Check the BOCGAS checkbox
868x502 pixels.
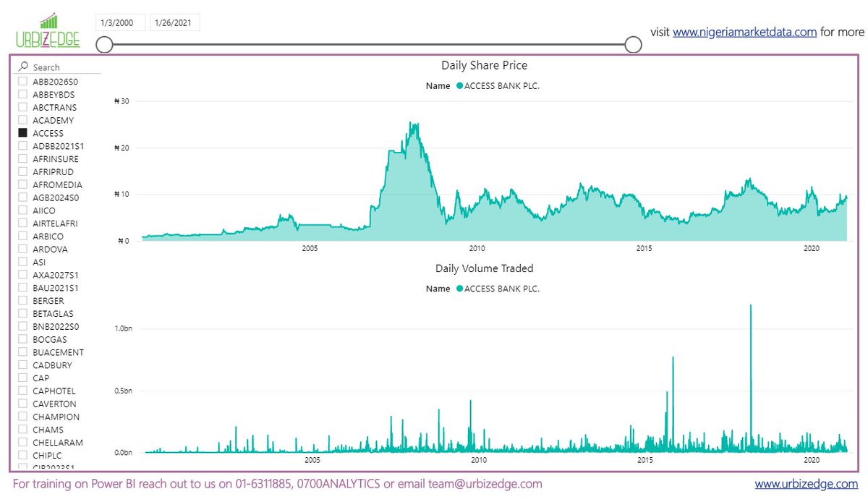point(22,339)
